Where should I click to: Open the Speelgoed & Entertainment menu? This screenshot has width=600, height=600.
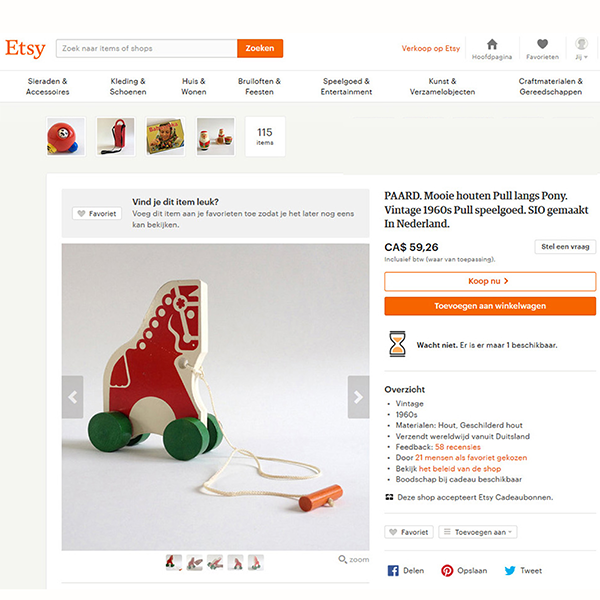(x=346, y=87)
